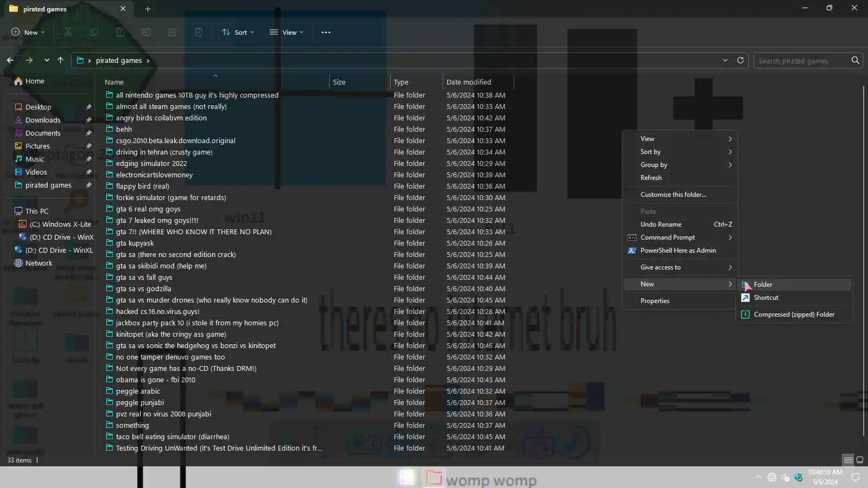Open the Sort dropdown in the toolbar

238,32
